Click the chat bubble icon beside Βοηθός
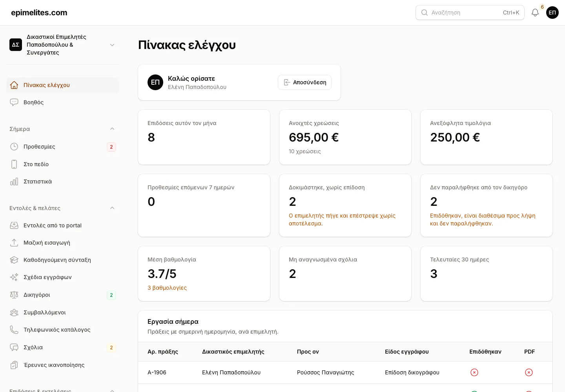 [x=14, y=102]
